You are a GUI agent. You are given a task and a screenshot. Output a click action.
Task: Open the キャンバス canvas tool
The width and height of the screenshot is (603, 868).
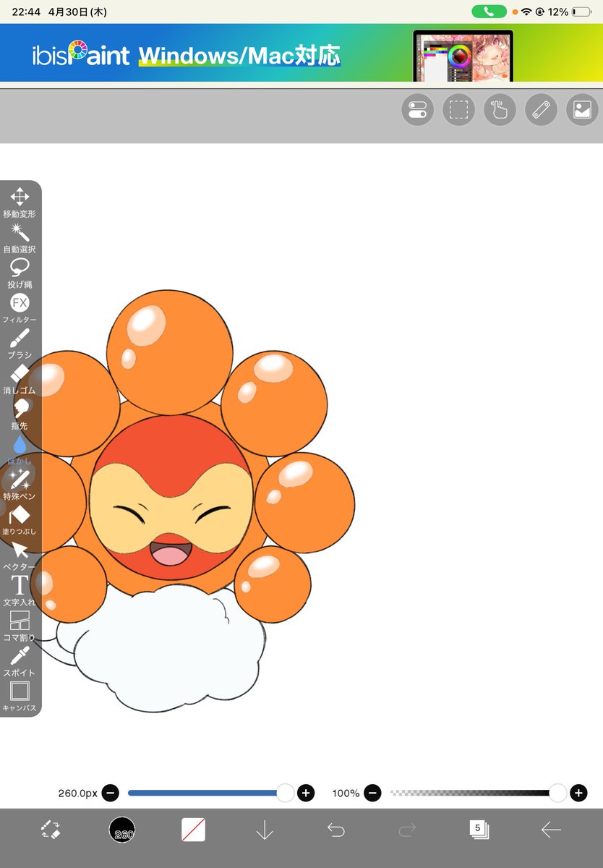(x=20, y=696)
